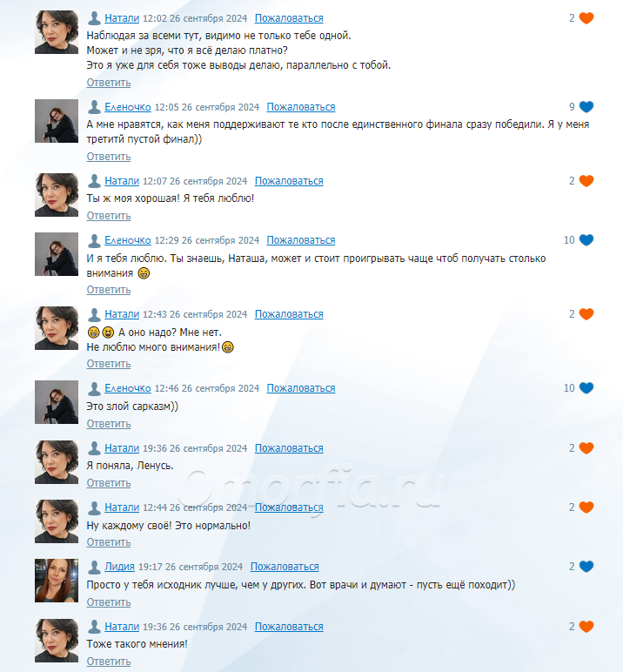Viewport: 623px width, 672px height.
Task: Click heart icon on Лидия's 19:17 comment
Action: [586, 567]
